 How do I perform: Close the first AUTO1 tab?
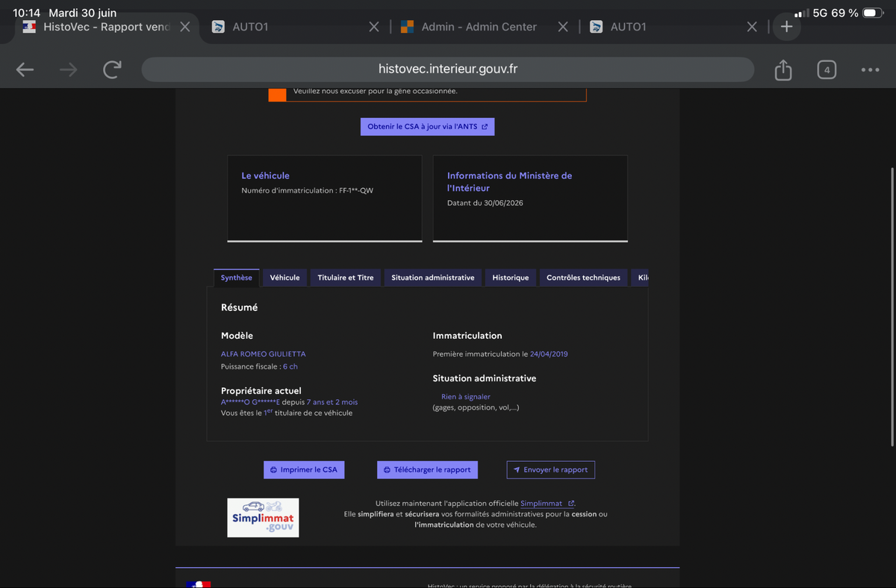(374, 27)
